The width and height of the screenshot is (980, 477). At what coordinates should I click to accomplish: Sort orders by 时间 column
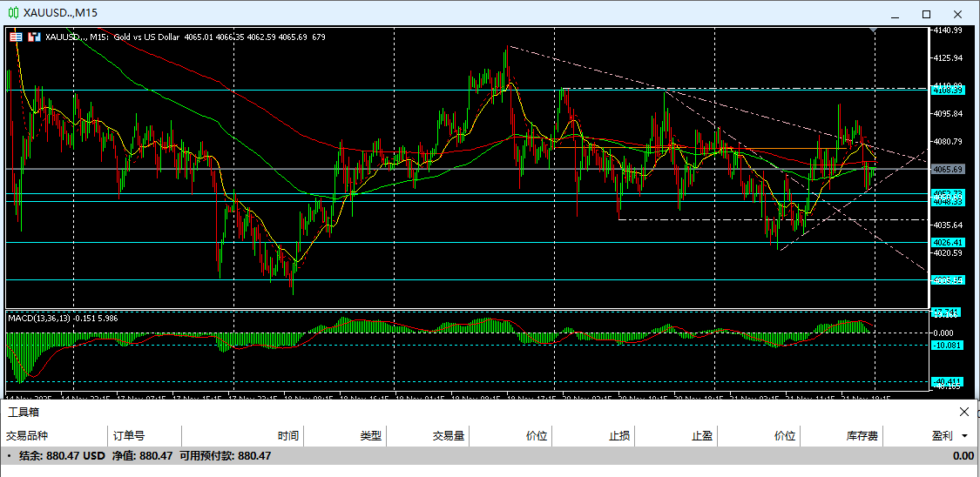pyautogui.click(x=288, y=436)
